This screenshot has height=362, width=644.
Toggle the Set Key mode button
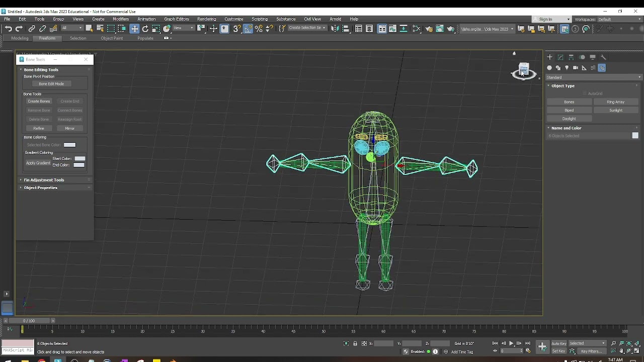coord(559,351)
